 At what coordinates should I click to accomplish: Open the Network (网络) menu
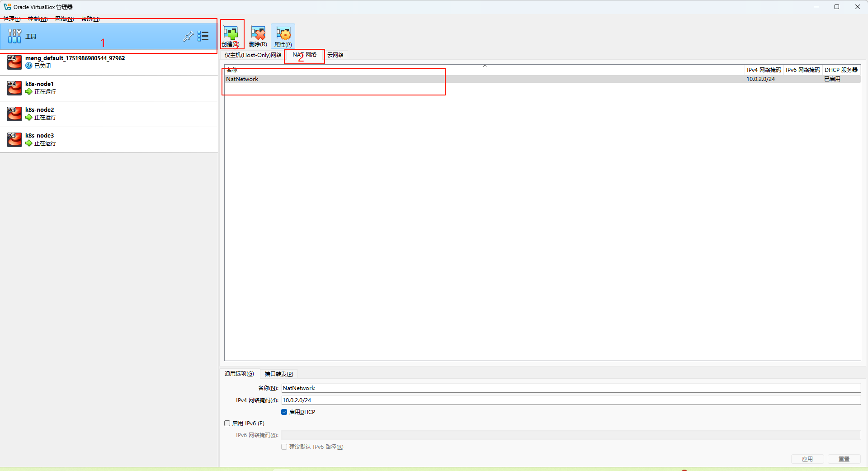tap(64, 19)
